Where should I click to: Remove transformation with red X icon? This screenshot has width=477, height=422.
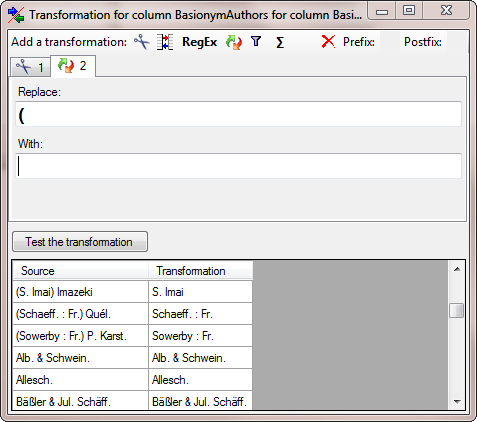click(328, 42)
